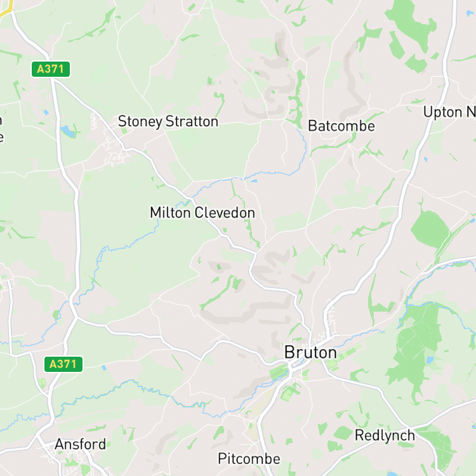Viewport: 476px width, 476px height.
Task: Select the Stoney Stratton village label
Action: (x=168, y=122)
